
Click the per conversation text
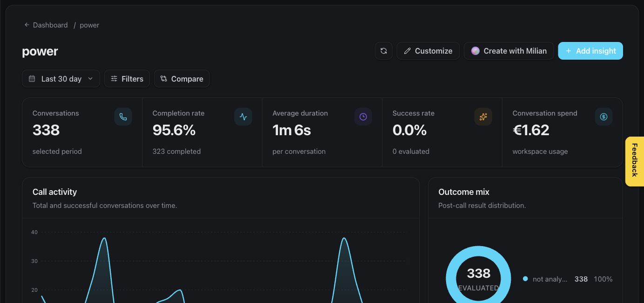(x=299, y=151)
